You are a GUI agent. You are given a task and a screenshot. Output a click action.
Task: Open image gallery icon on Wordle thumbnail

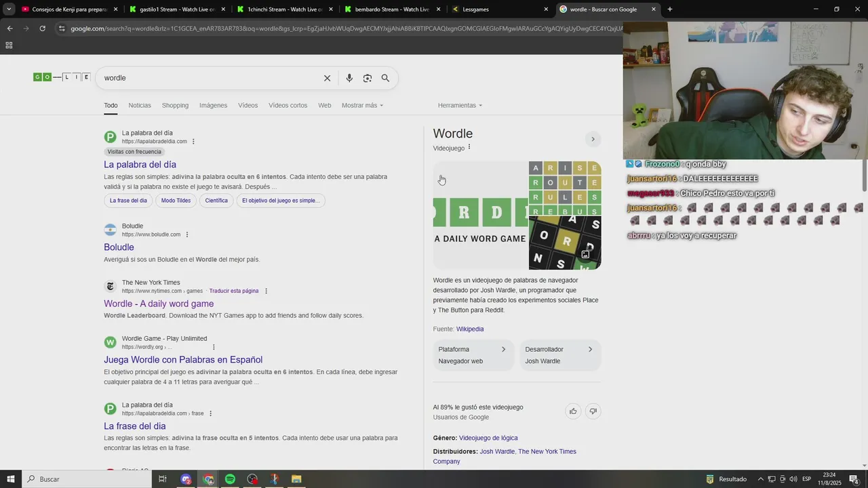(x=586, y=254)
